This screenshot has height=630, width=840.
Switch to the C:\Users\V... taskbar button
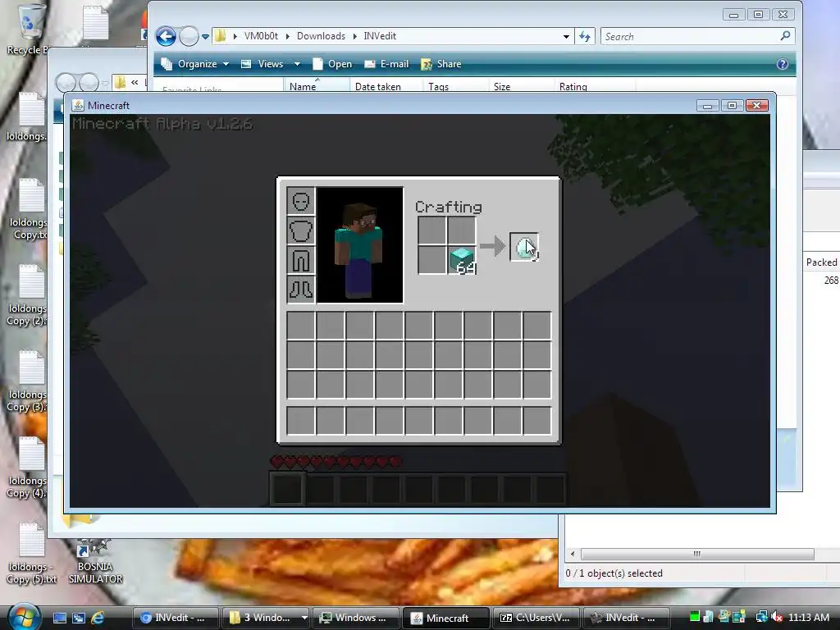pyautogui.click(x=535, y=618)
